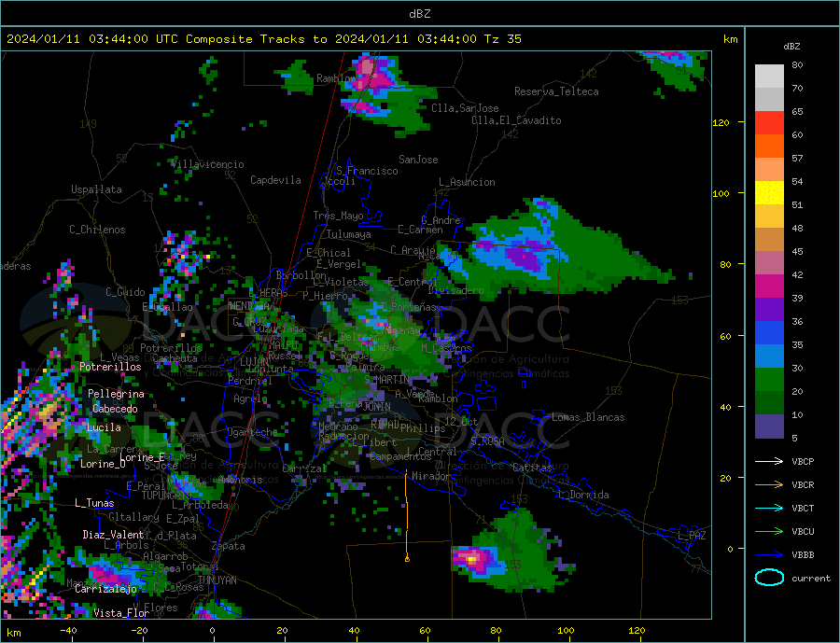Click the '100' tick on right vertical axis

point(721,193)
